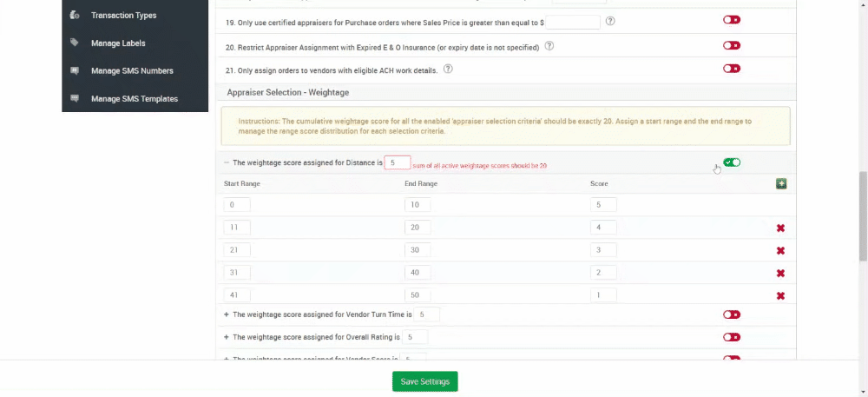Open help icon for rule 20

tap(549, 47)
